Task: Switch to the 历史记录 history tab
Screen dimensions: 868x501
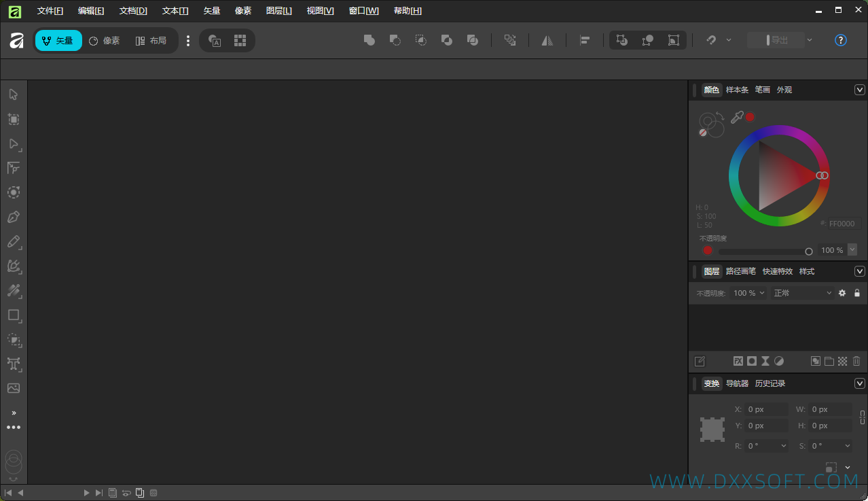Action: point(770,383)
